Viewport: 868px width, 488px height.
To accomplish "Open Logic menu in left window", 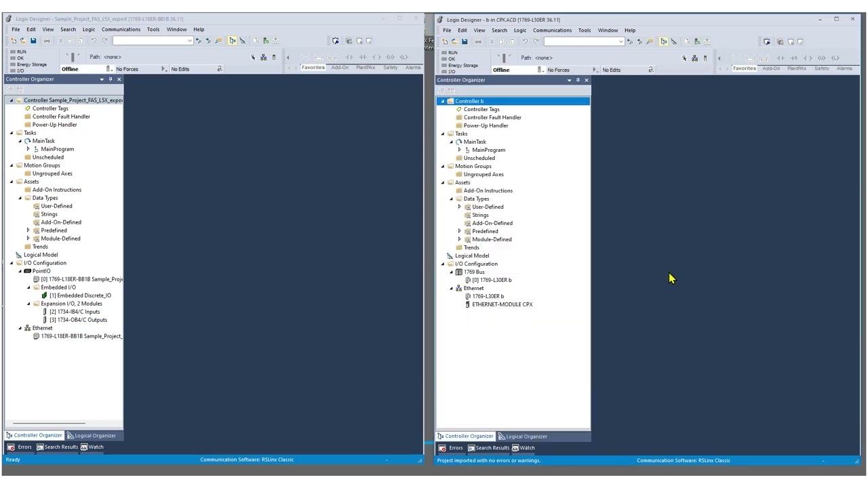I will pos(89,29).
